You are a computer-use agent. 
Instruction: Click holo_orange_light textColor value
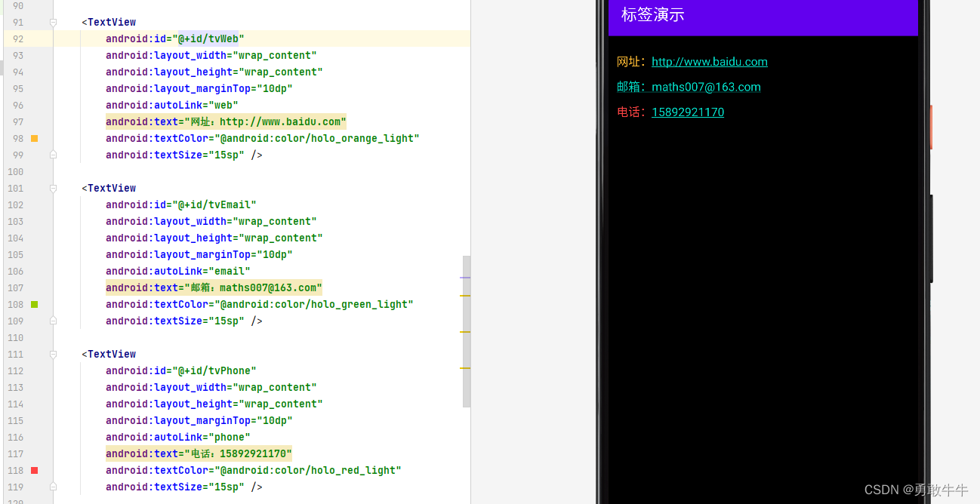point(317,139)
